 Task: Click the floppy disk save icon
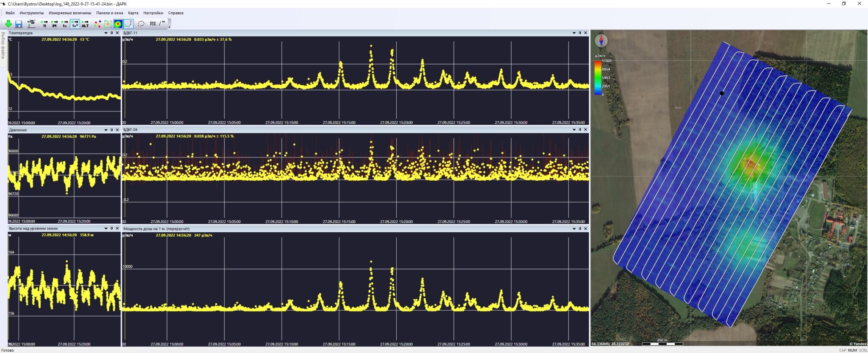click(x=19, y=24)
